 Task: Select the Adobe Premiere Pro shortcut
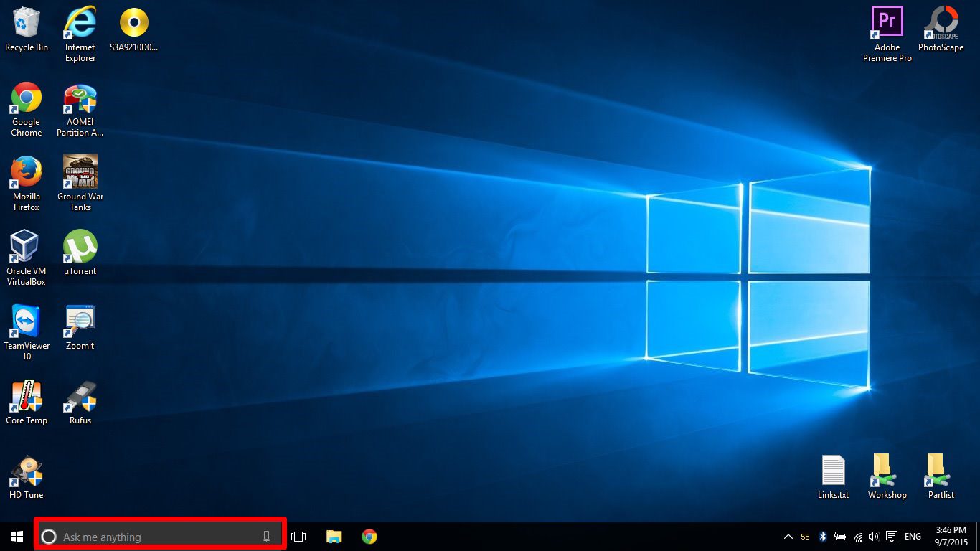pos(887,34)
